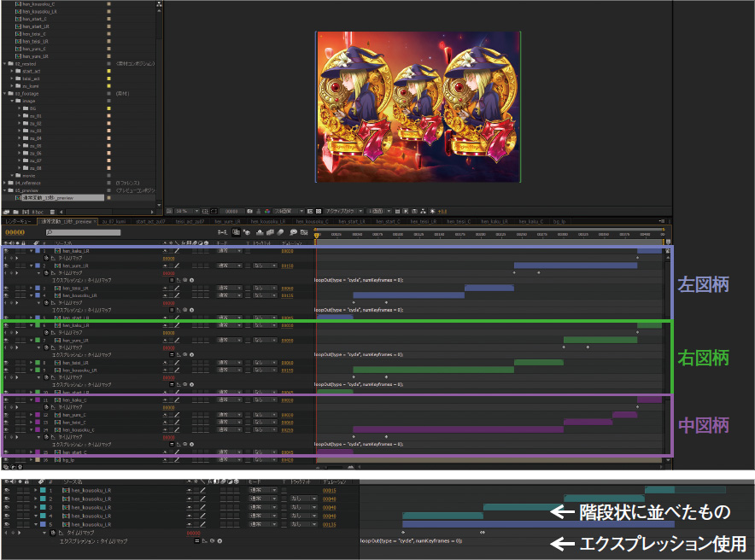Image resolution: width=755 pixels, height=560 pixels.
Task: Expand the zu_01 folder in Project panel
Action: point(20,116)
